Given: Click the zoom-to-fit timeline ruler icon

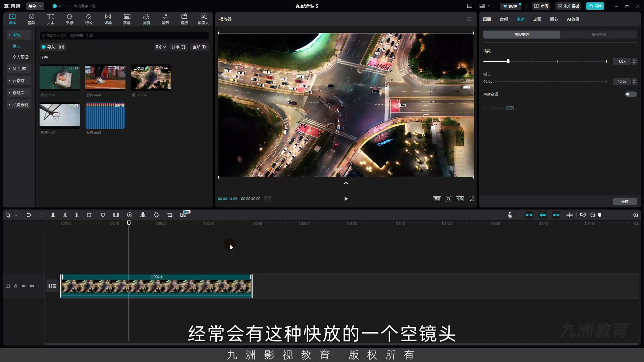Looking at the screenshot, I should pyautogui.click(x=583, y=215).
